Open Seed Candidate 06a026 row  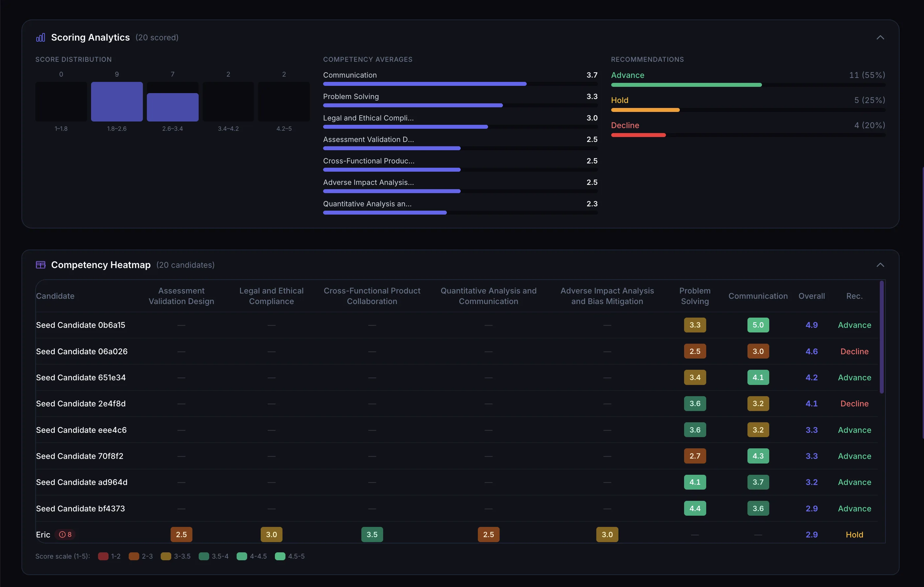(457, 351)
